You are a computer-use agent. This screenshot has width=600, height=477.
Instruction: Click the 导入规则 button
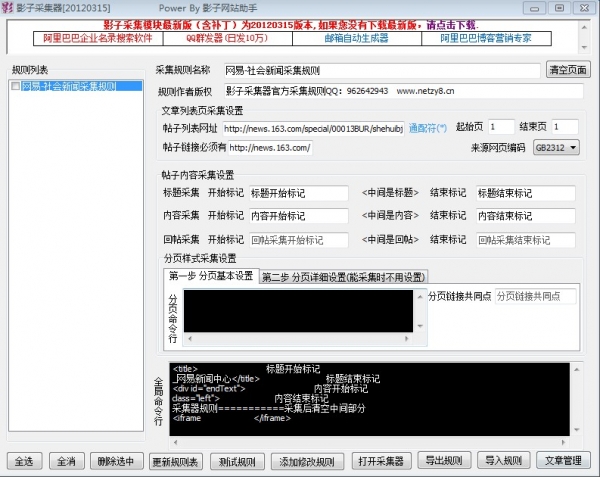[x=504, y=461]
